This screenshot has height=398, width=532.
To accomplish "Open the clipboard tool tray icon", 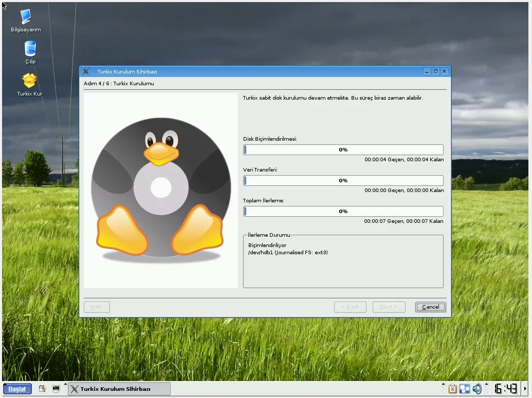I will [x=452, y=389].
